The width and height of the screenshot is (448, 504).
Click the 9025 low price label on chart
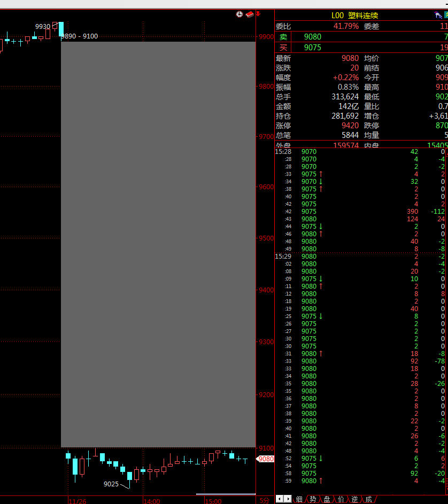click(111, 484)
